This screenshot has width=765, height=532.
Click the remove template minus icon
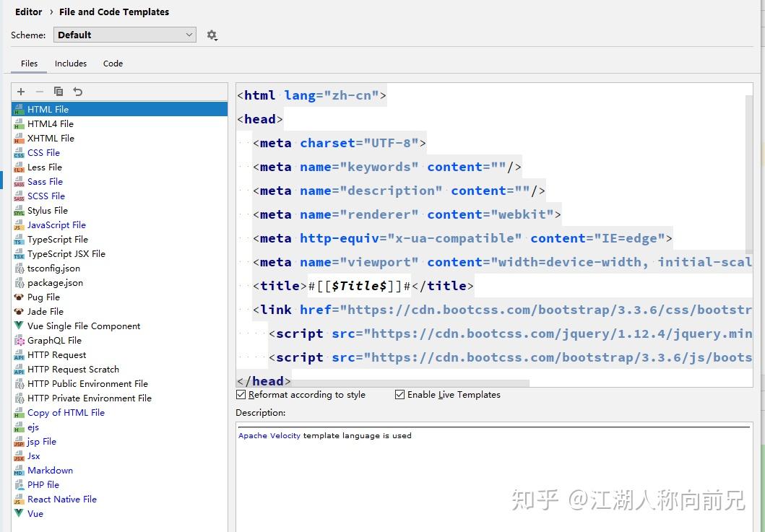pos(40,92)
